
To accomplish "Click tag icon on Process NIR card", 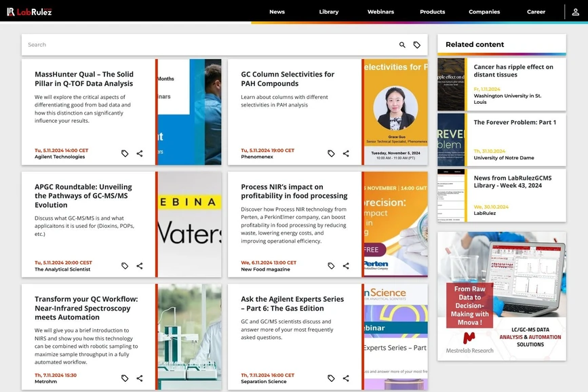I will point(331,266).
